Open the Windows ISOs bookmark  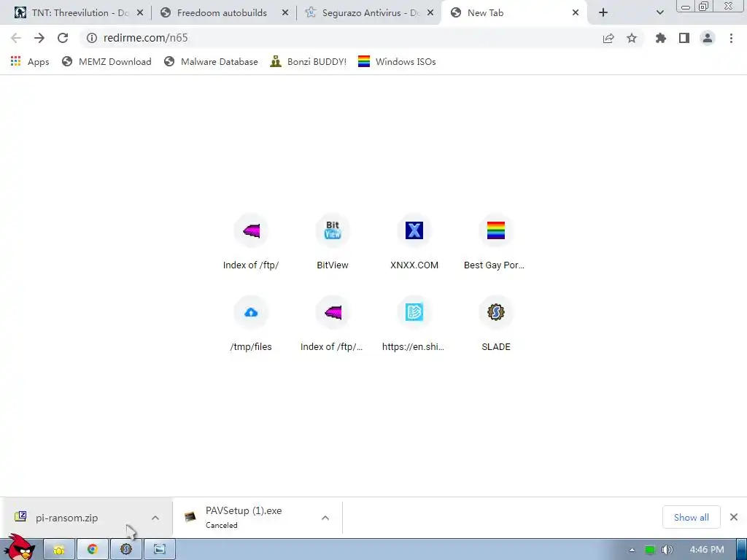point(397,61)
